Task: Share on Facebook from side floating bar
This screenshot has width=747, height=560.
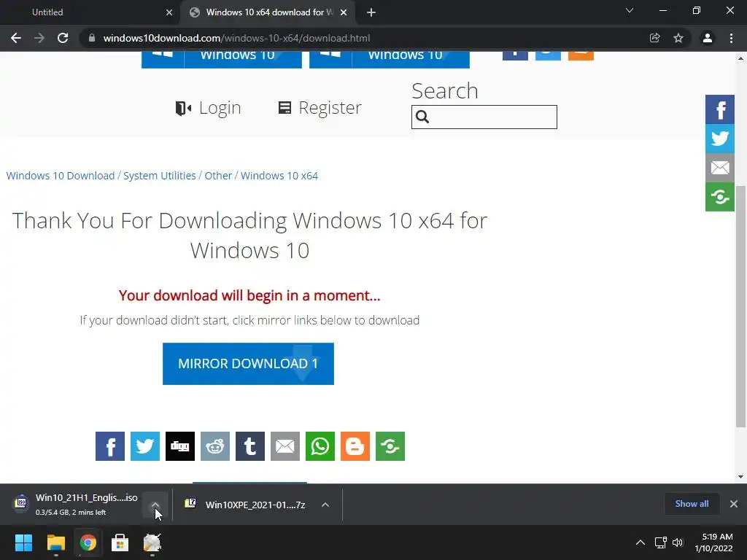Action: coord(720,109)
